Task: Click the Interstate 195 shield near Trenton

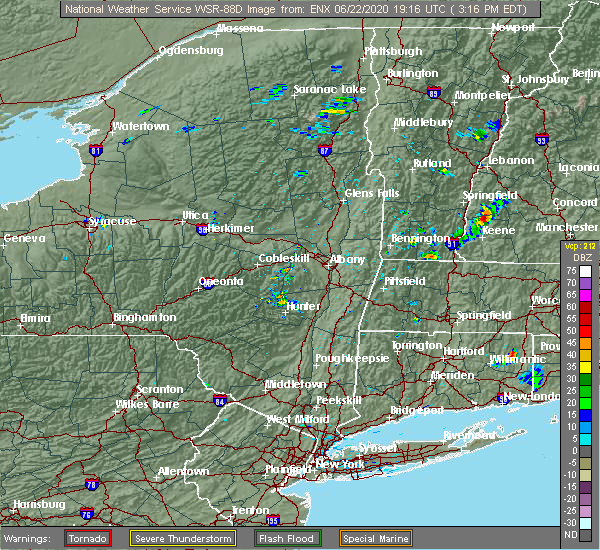Action: [272, 520]
